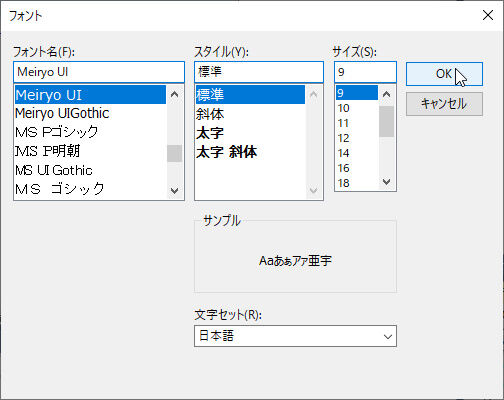
Task: Focus the サイズ text field
Action: [365, 72]
